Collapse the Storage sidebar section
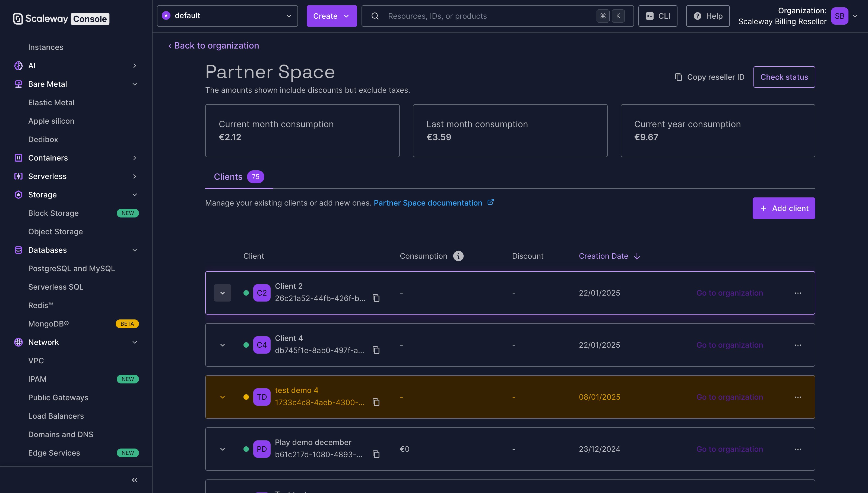The width and height of the screenshot is (868, 493). [135, 195]
